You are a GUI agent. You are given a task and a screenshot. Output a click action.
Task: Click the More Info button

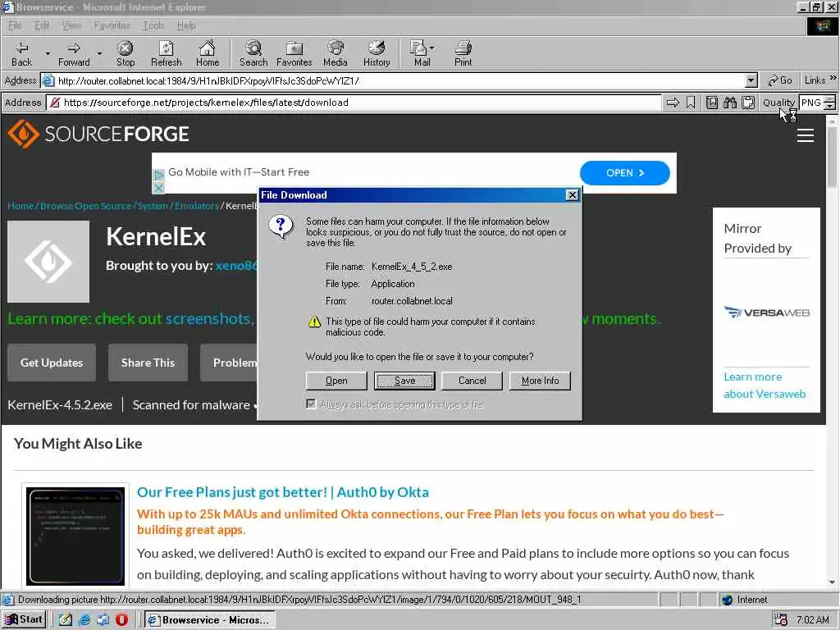[540, 381]
